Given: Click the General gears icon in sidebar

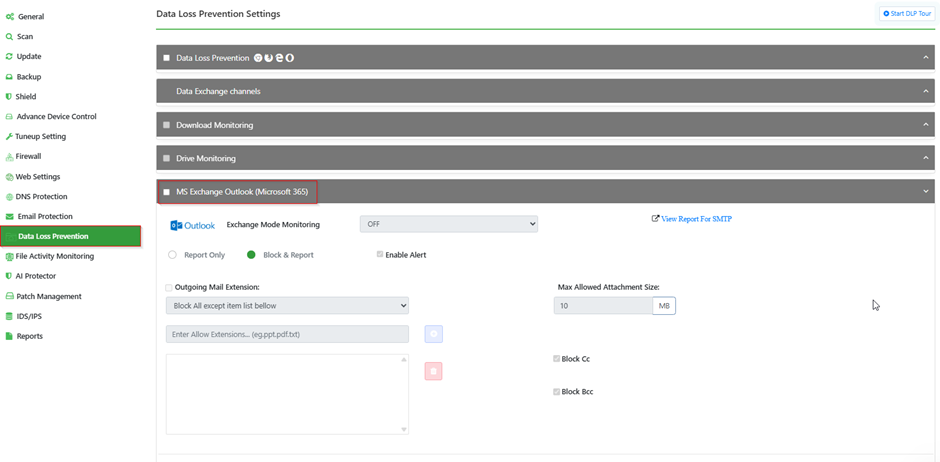Looking at the screenshot, I should (10, 17).
